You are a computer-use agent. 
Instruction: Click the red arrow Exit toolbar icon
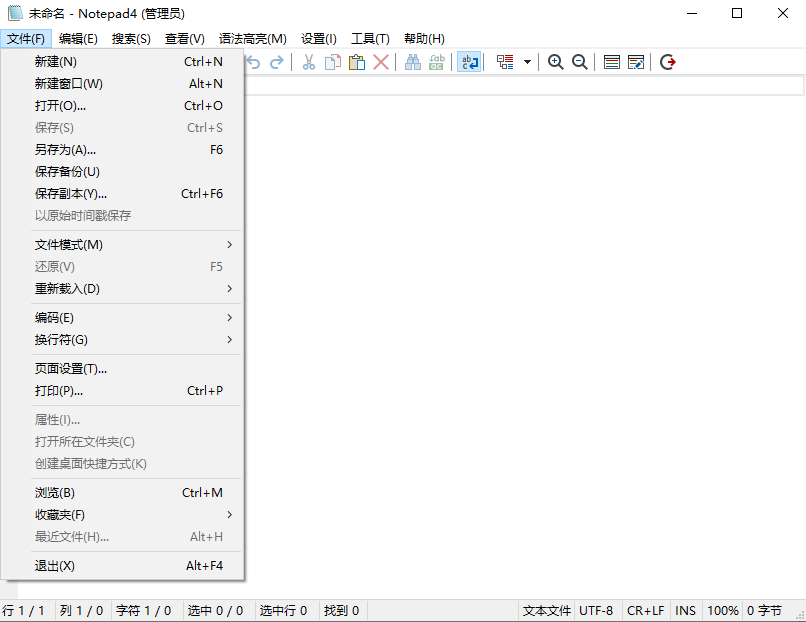click(668, 62)
